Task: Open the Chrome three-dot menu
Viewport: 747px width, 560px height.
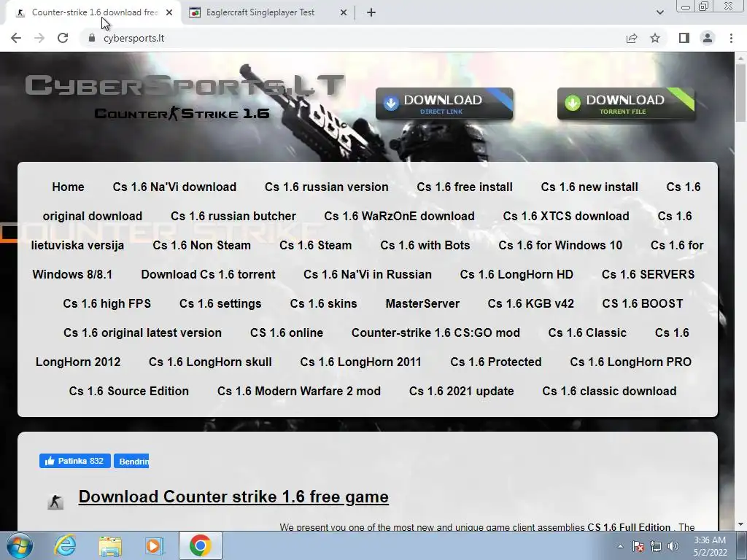Action: [731, 38]
